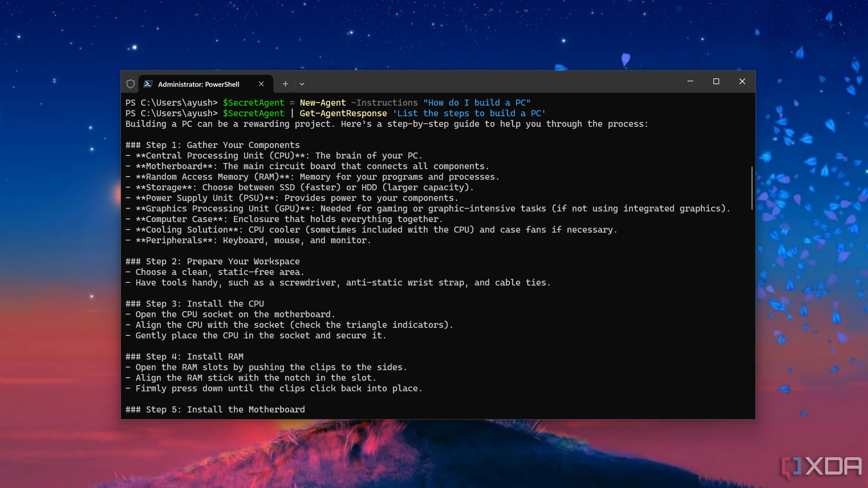Click "### Step 3: Install the CPU" heading

(195, 304)
